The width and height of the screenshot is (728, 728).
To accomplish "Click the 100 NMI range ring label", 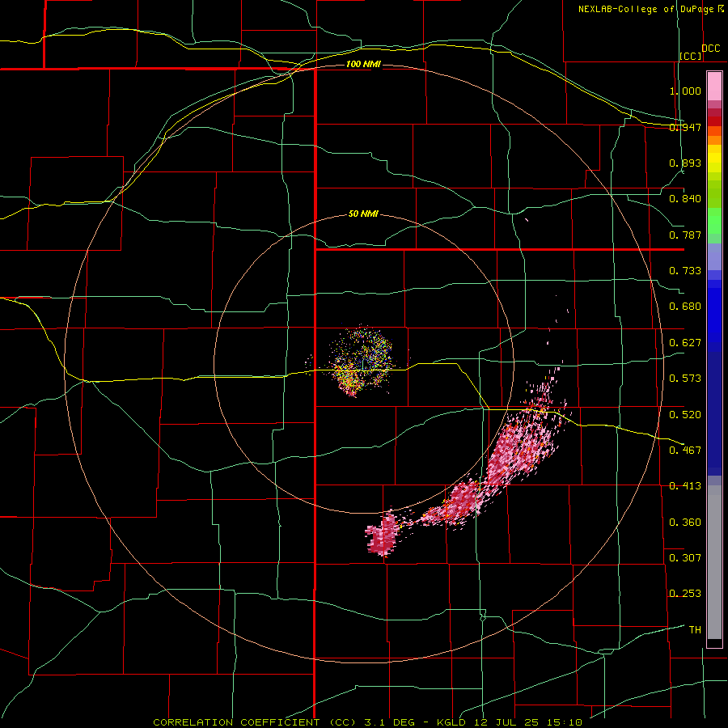I will [x=363, y=64].
